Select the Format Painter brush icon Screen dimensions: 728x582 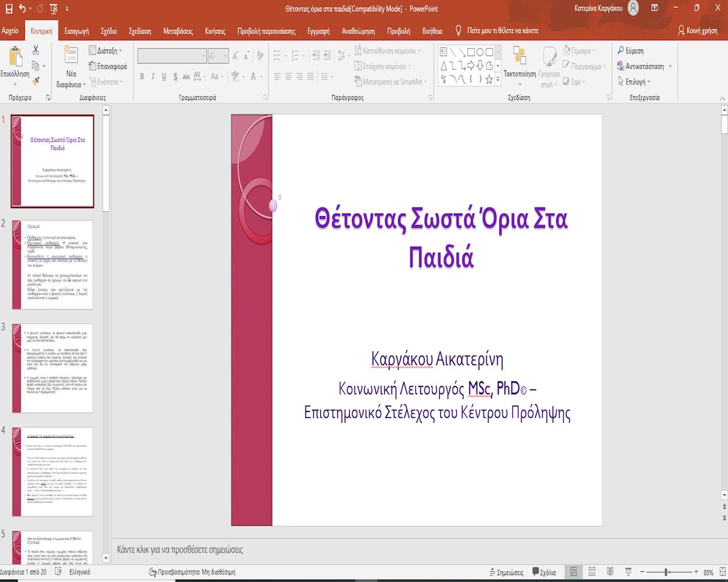point(36,81)
